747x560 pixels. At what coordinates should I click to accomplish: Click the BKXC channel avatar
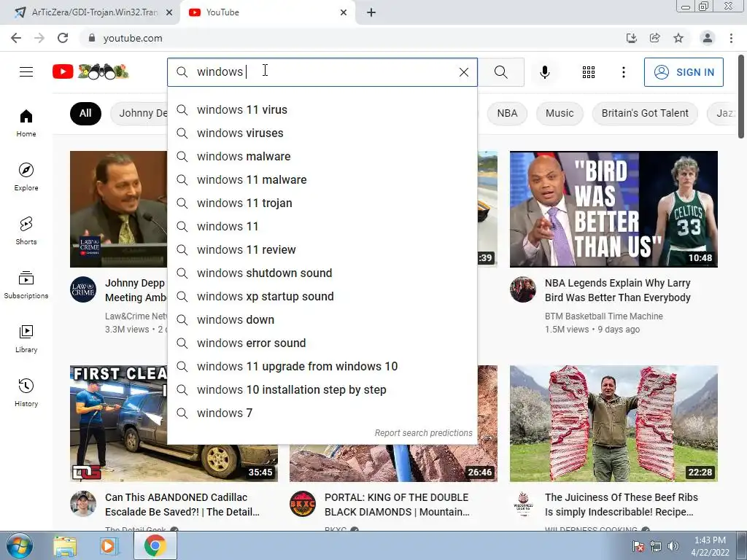(303, 504)
